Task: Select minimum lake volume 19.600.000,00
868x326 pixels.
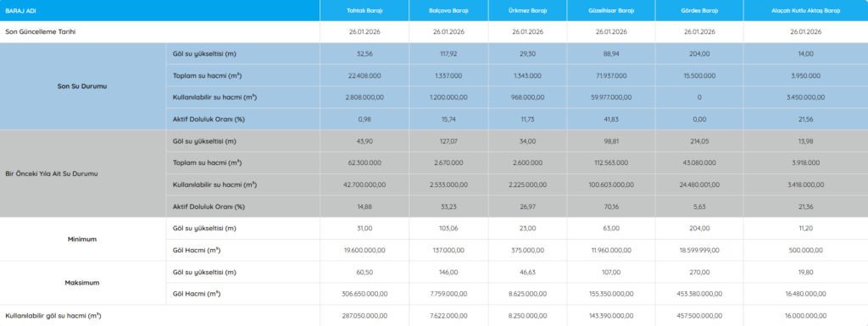Action: pyautogui.click(x=364, y=251)
